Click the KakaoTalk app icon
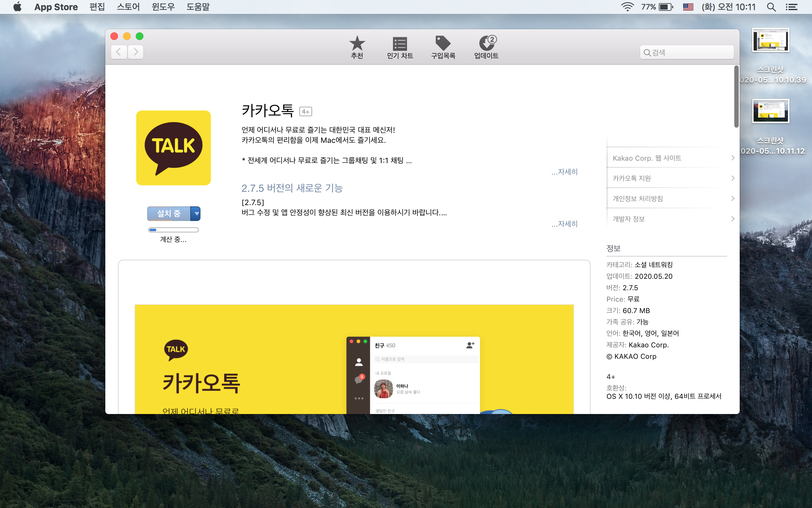This screenshot has height=508, width=812. point(174,148)
